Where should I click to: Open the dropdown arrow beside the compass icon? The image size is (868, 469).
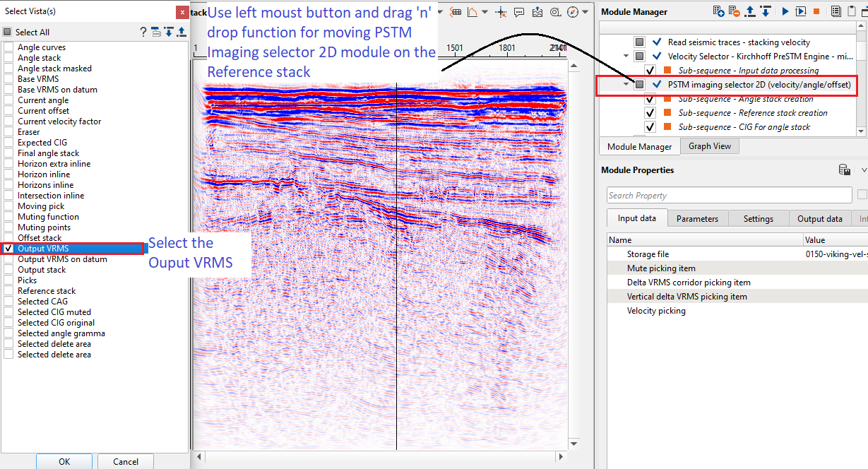pos(585,12)
